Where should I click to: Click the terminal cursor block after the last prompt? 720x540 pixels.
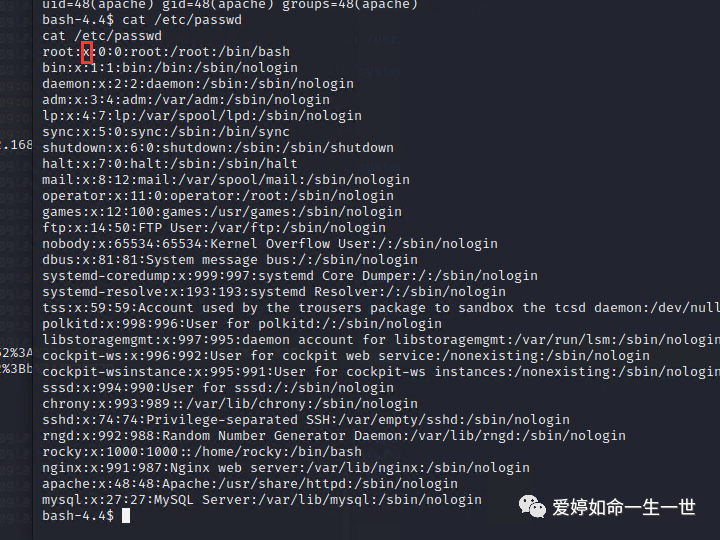pyautogui.click(x=126, y=516)
